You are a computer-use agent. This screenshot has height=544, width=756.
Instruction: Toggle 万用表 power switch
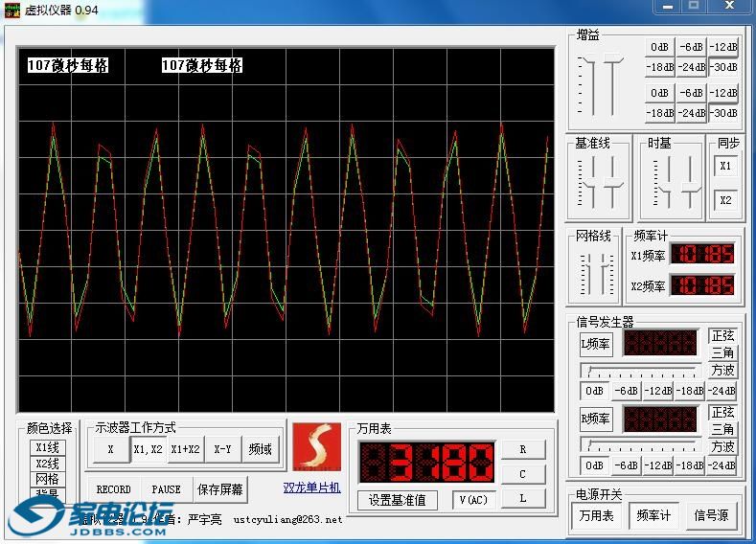pyautogui.click(x=596, y=515)
